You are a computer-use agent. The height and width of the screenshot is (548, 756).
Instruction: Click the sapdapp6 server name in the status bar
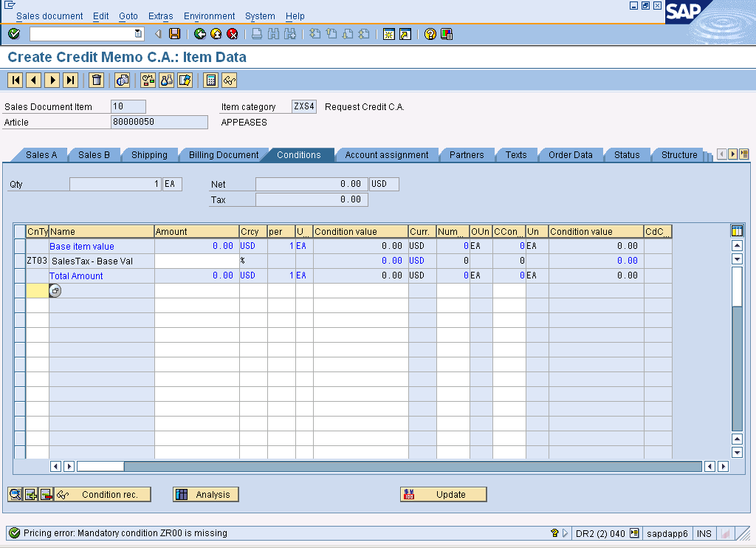coord(667,533)
